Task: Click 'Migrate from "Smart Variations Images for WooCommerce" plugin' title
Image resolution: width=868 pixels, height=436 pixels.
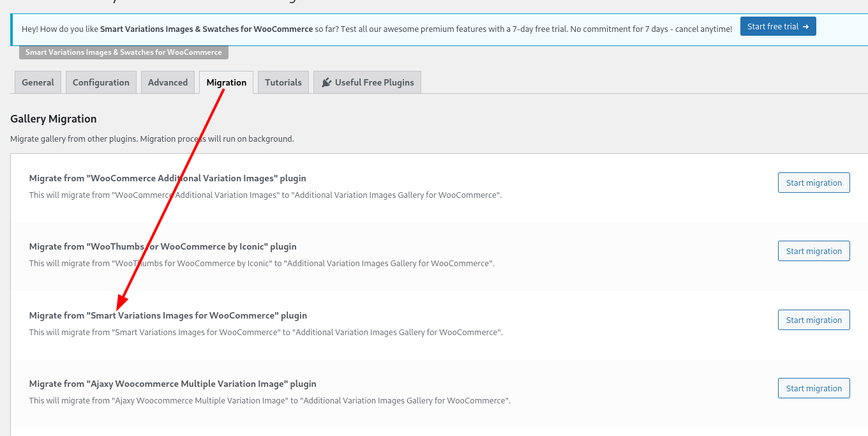Action: [168, 315]
